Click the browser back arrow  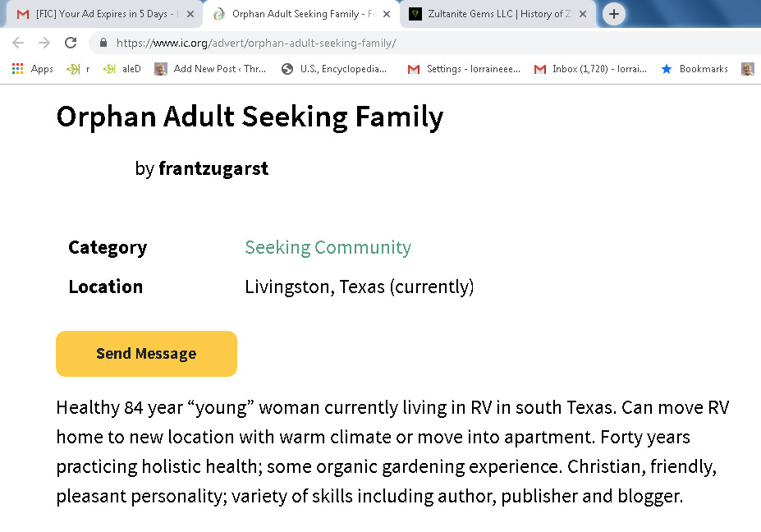[x=17, y=43]
